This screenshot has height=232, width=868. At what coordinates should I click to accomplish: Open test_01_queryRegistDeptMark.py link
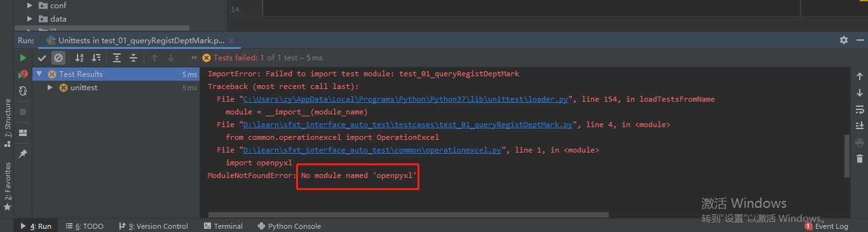408,125
